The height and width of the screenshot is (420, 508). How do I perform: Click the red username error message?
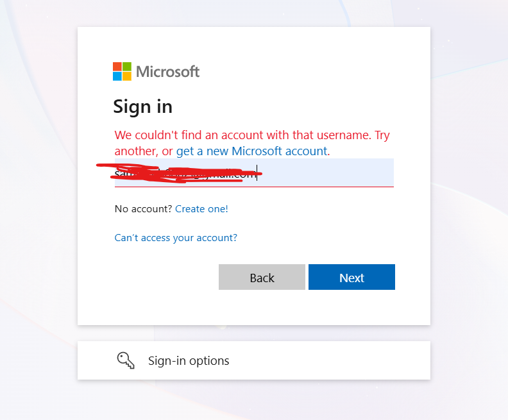point(252,143)
